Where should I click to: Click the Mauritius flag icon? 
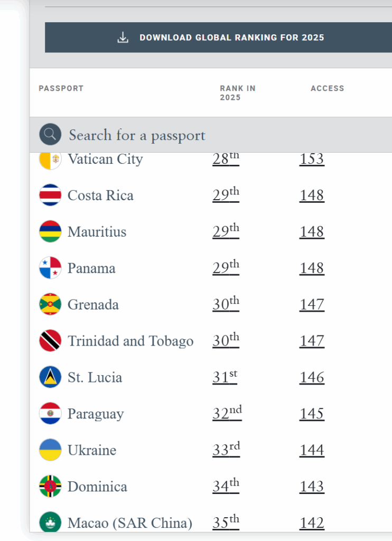click(50, 231)
